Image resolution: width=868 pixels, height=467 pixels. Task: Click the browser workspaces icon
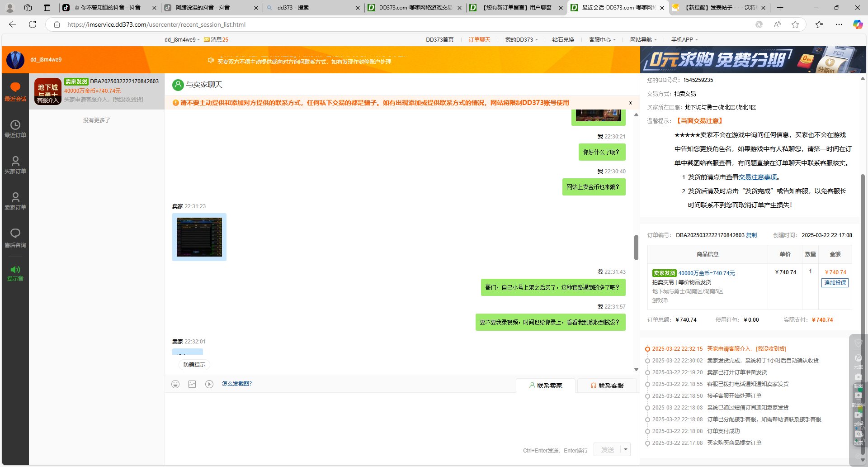pos(28,8)
